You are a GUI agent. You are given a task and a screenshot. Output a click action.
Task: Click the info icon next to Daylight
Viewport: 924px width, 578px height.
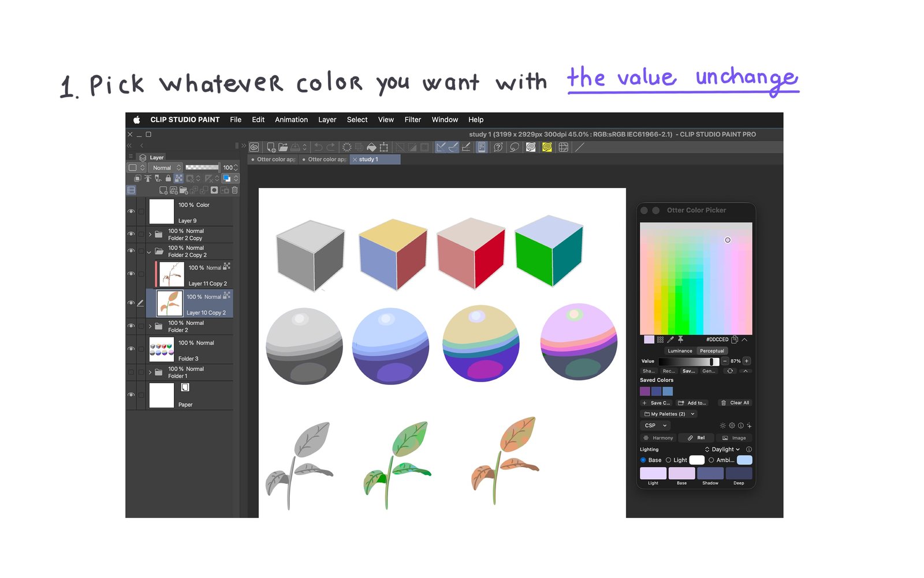pyautogui.click(x=749, y=450)
